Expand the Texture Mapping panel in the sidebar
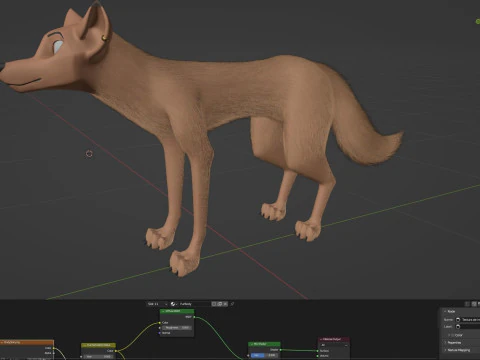This screenshot has width=480, height=360. (445, 350)
